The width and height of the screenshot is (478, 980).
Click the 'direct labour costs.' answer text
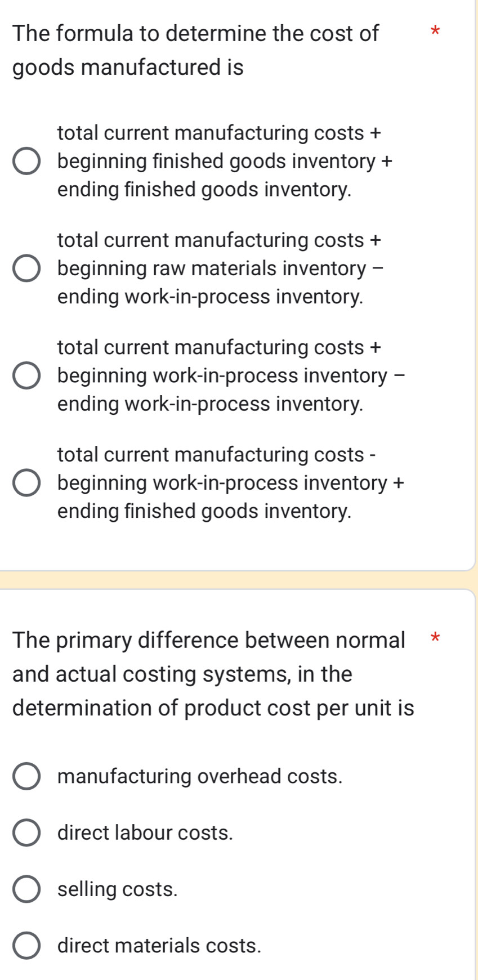point(145,833)
